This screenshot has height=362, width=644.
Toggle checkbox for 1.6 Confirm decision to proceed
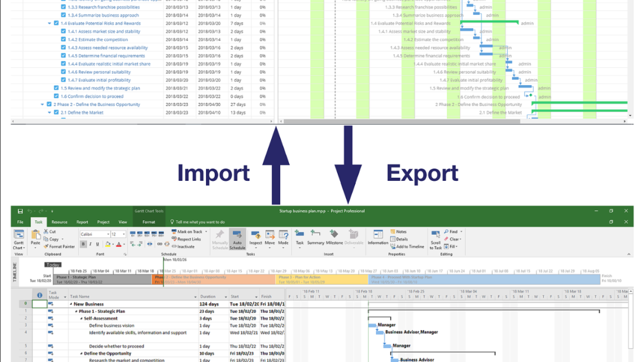56,96
